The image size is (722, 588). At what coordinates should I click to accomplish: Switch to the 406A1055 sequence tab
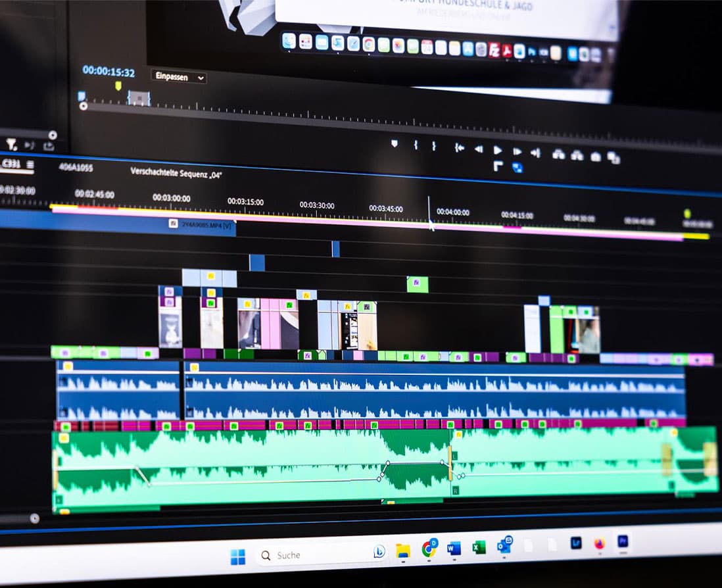(x=76, y=168)
